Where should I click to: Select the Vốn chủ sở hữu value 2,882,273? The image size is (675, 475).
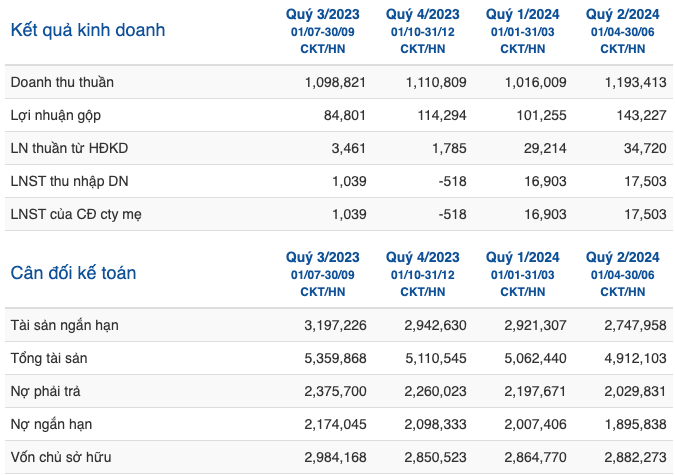tap(635, 457)
